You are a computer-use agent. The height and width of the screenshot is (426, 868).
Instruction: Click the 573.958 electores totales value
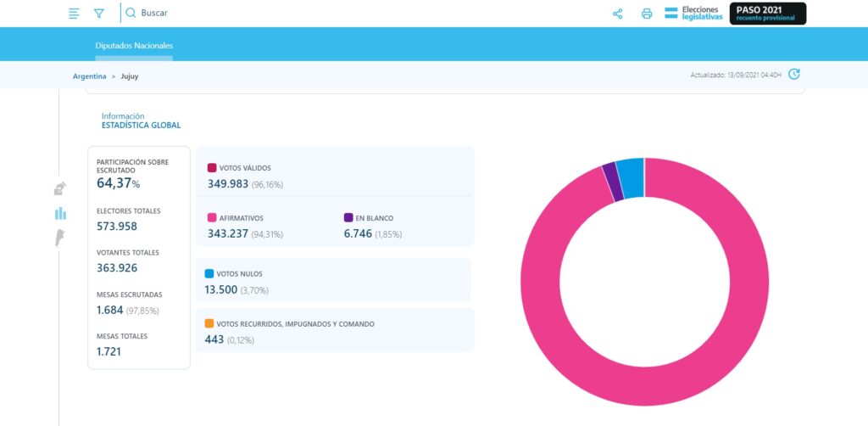[117, 226]
